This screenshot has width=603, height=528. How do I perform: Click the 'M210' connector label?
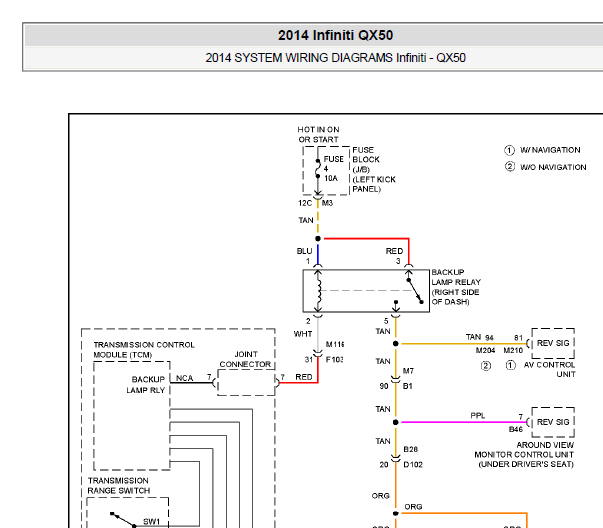click(513, 350)
